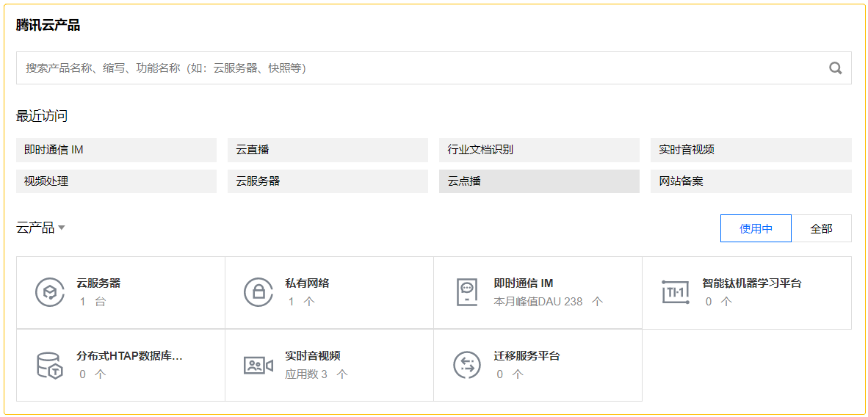Open 实时音视频 in recent visits

[x=751, y=150]
